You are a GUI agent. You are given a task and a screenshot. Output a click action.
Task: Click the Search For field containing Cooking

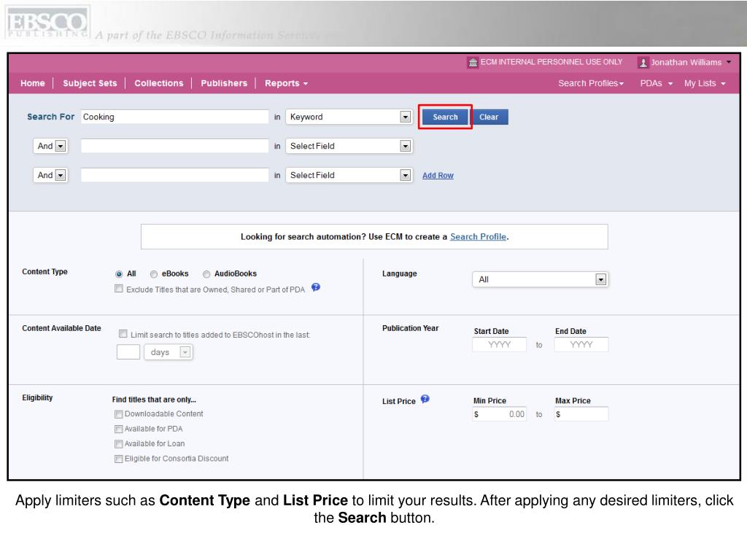coord(174,117)
